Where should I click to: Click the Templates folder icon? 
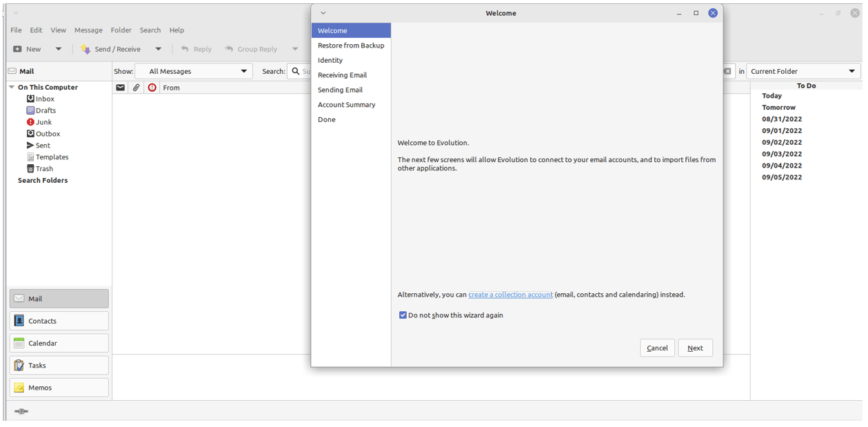tap(30, 157)
